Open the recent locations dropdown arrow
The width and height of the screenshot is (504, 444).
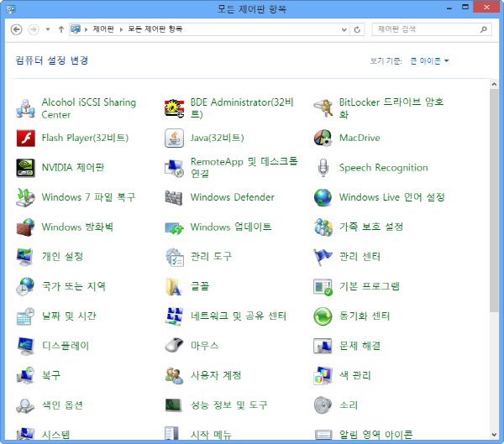pyautogui.click(x=48, y=29)
